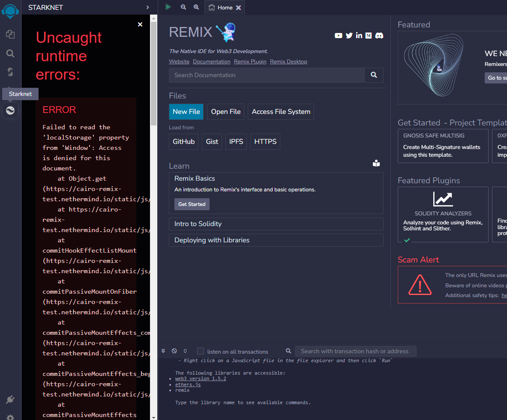Select the Remix Basics tutorial heading

click(x=195, y=179)
